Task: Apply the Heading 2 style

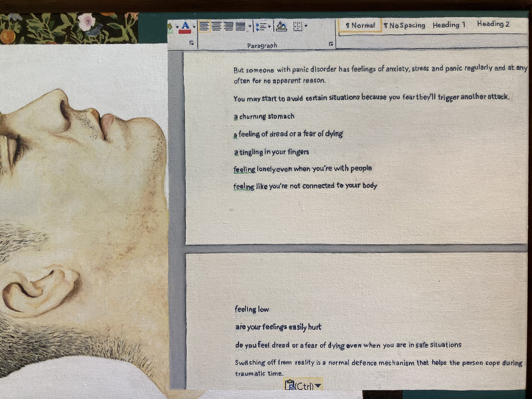Action: (x=493, y=24)
